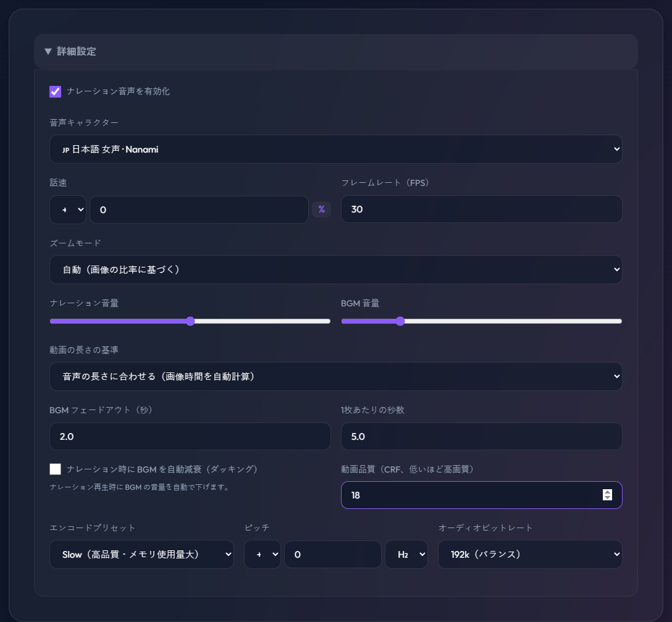This screenshot has width=672, height=622.
Task: Enable BGM auto ducking checkbox
Action: coord(56,469)
